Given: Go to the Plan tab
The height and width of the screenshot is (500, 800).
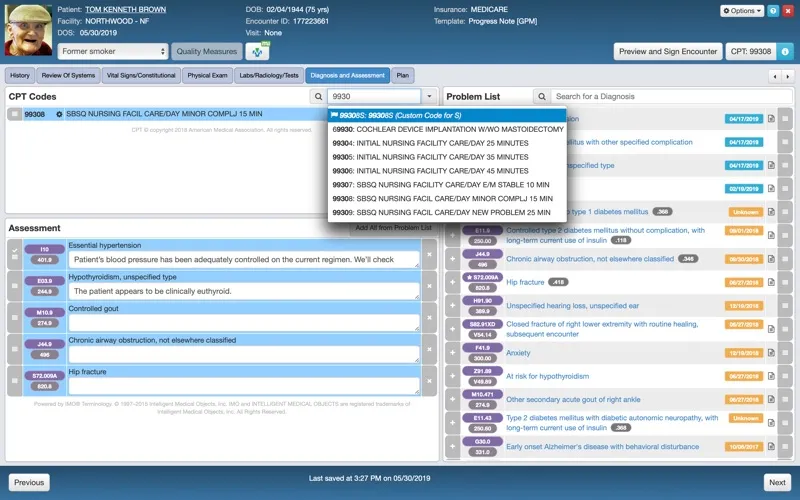Looking at the screenshot, I should [403, 76].
